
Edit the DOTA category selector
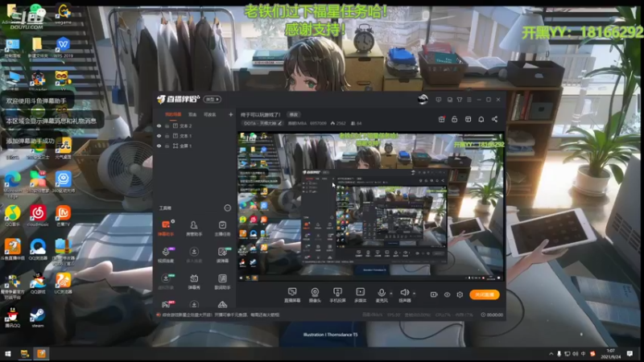point(262,123)
